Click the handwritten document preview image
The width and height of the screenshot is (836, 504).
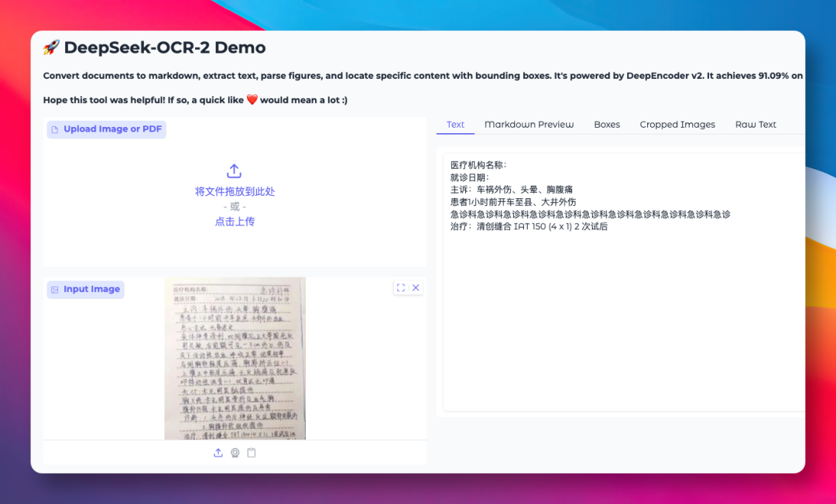pos(235,358)
